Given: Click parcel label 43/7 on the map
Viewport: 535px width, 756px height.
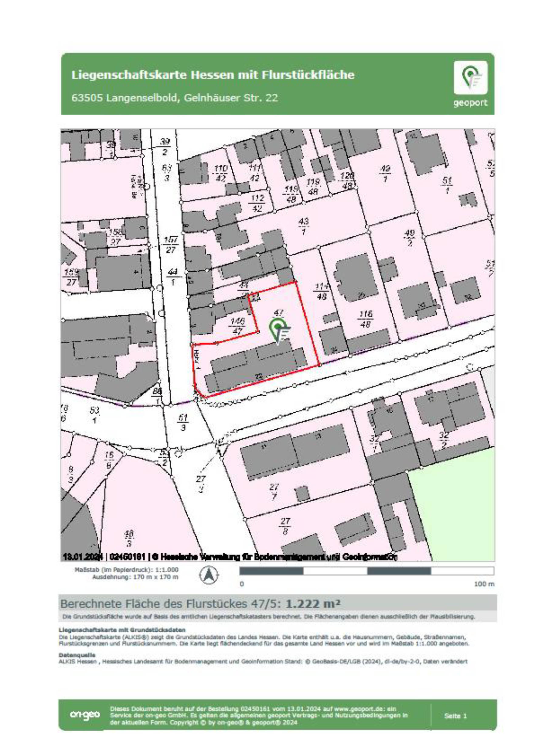Looking at the screenshot, I should pyautogui.click(x=303, y=226).
